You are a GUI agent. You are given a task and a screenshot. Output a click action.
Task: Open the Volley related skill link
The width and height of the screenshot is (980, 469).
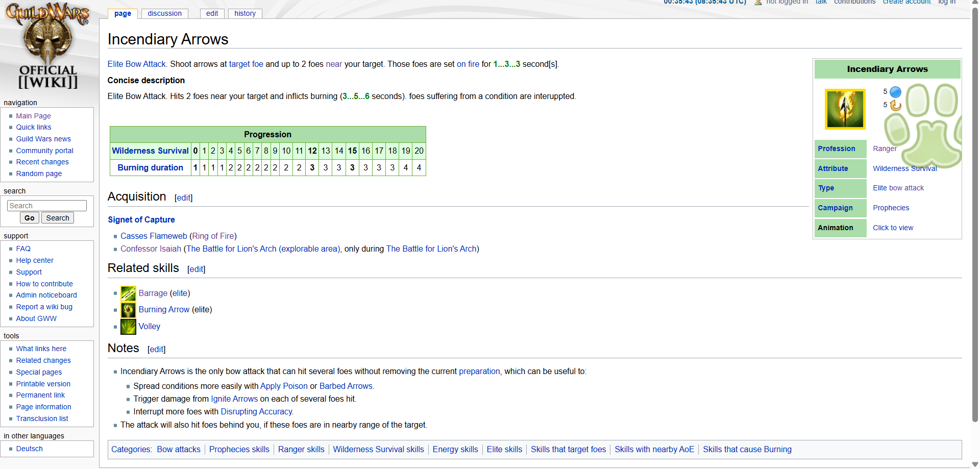pos(149,326)
